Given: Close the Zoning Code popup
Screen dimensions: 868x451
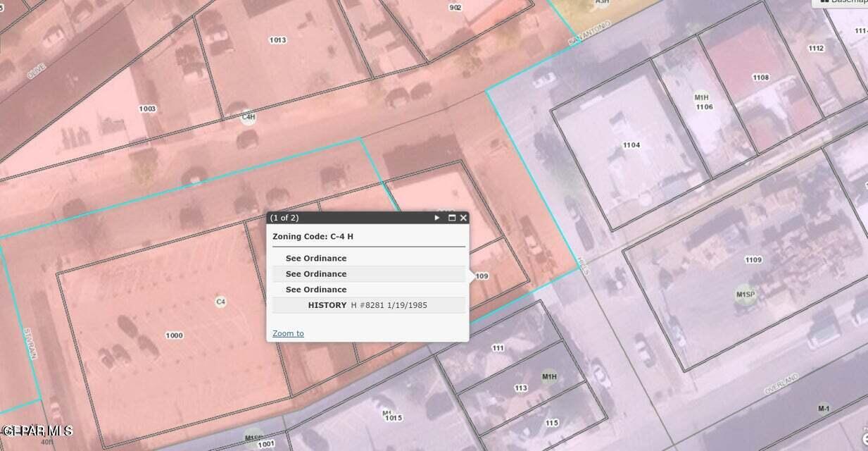Looking at the screenshot, I should (x=463, y=218).
